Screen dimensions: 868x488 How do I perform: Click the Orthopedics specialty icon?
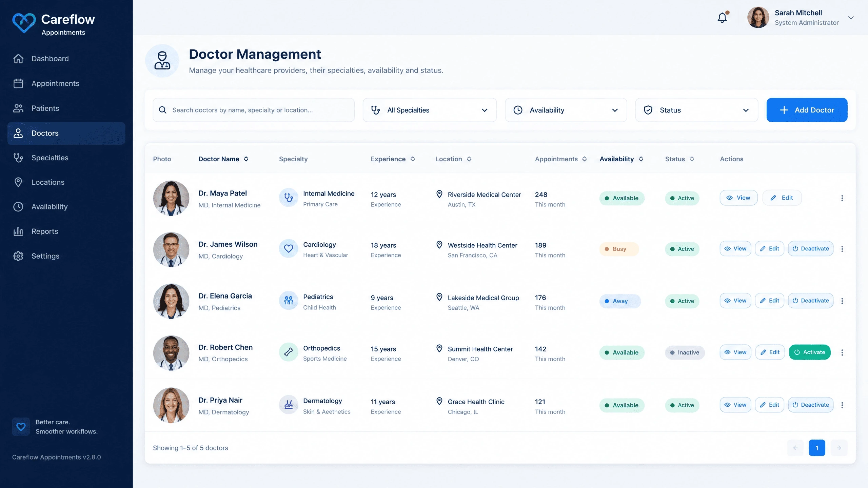point(289,352)
